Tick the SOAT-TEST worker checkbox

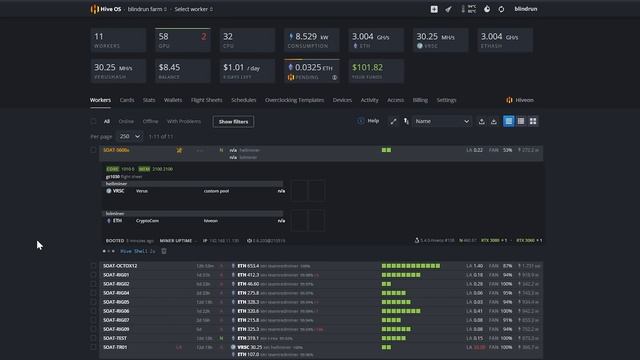[93, 338]
